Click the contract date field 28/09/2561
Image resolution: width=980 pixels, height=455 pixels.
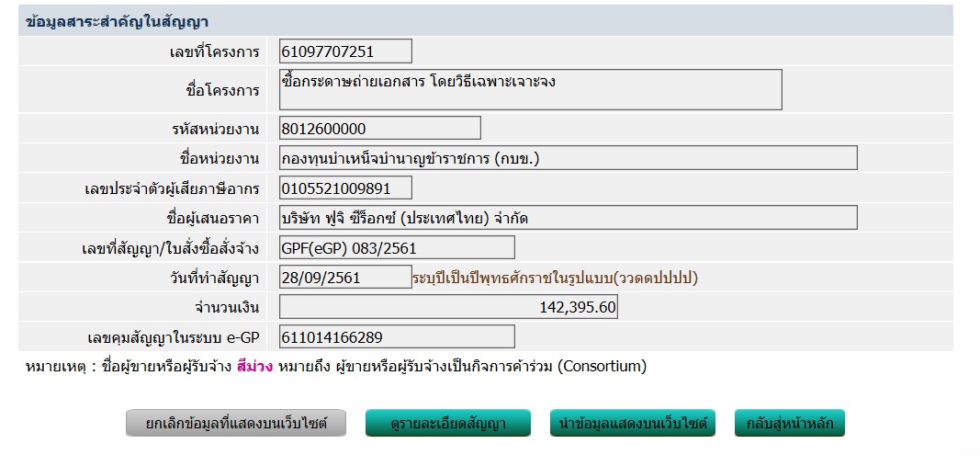point(345,277)
